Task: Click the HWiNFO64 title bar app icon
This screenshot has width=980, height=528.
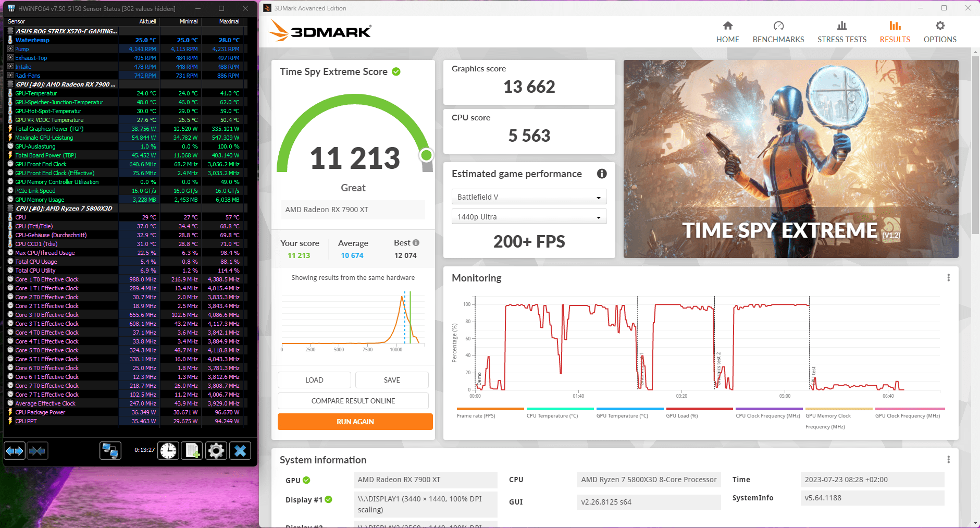Action: pyautogui.click(x=11, y=8)
